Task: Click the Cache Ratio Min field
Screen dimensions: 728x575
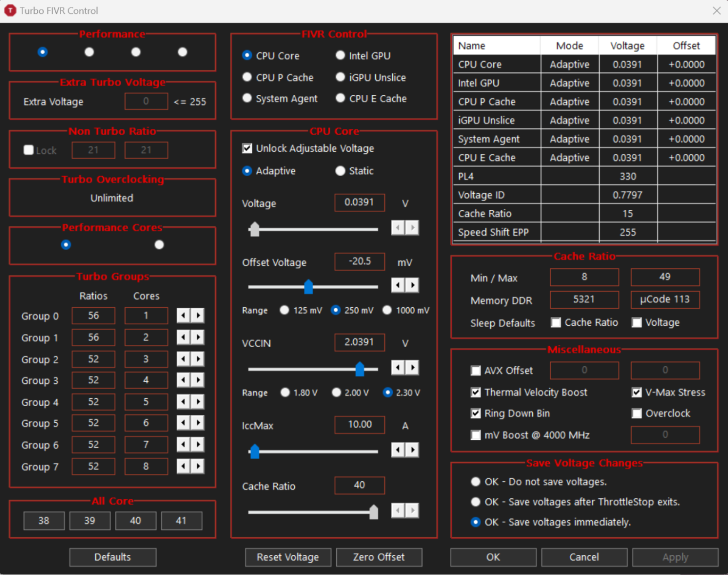Action: [x=584, y=277]
